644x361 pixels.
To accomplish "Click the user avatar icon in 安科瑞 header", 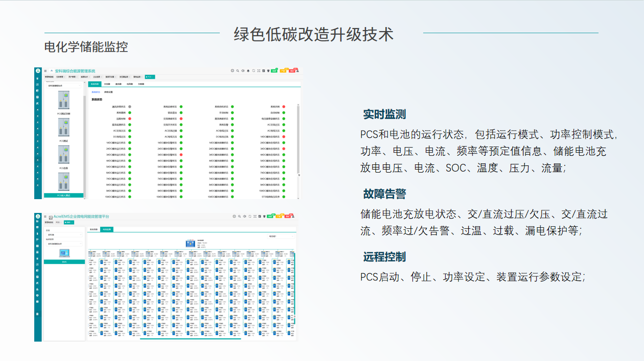I will 297,71.
